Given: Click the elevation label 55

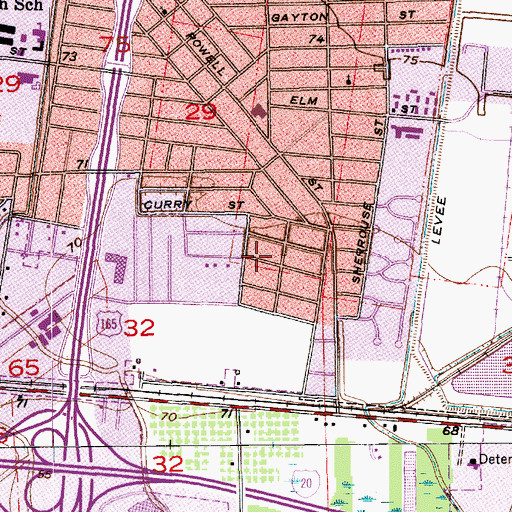Looking at the screenshot, I should tap(44, 474).
